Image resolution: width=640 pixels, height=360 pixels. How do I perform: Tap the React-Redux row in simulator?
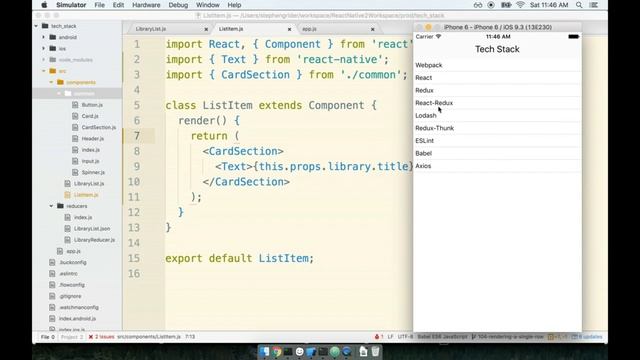point(497,103)
